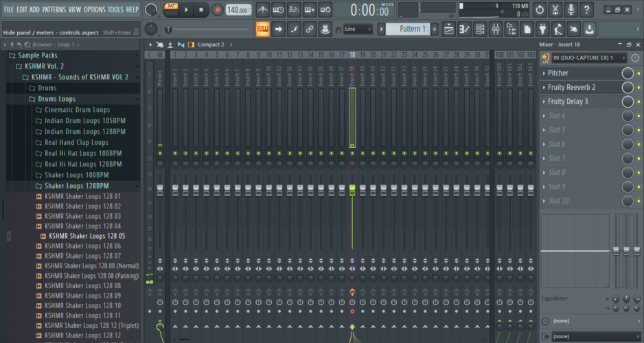
Task: Arm Insert 18 for disk recording
Action: pos(352,311)
